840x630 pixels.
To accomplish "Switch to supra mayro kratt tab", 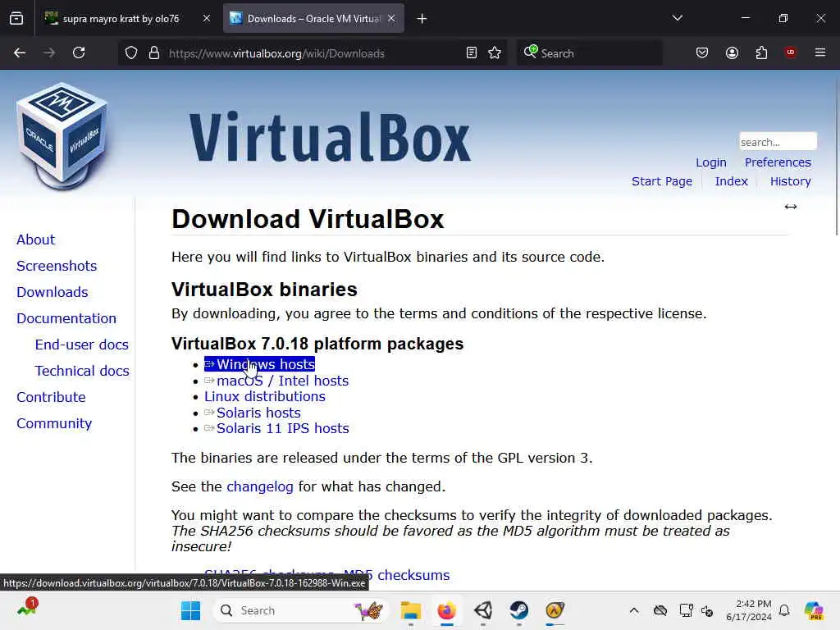I will click(121, 19).
